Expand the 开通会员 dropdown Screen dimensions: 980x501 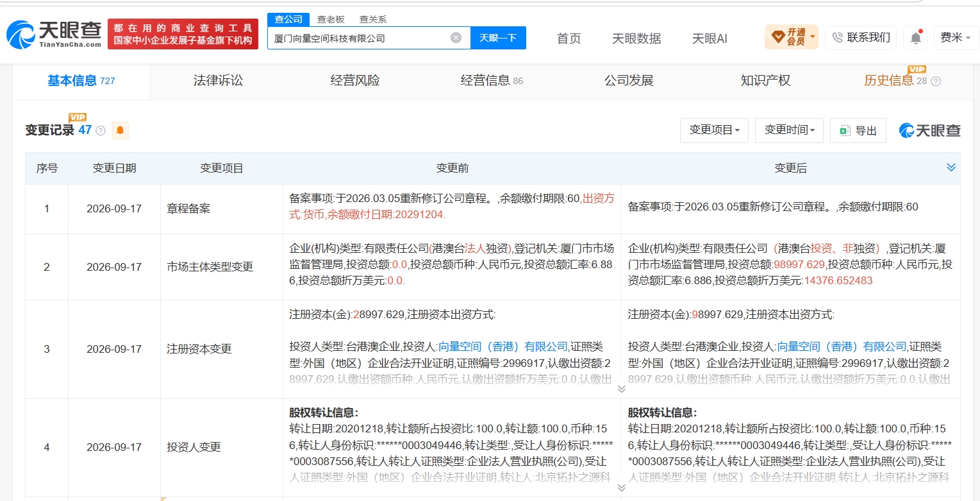point(813,38)
